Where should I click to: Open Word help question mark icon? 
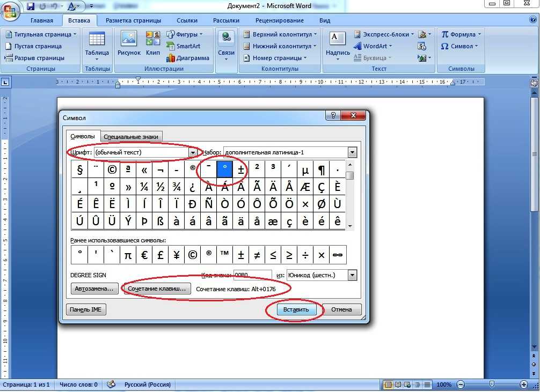pos(533,20)
